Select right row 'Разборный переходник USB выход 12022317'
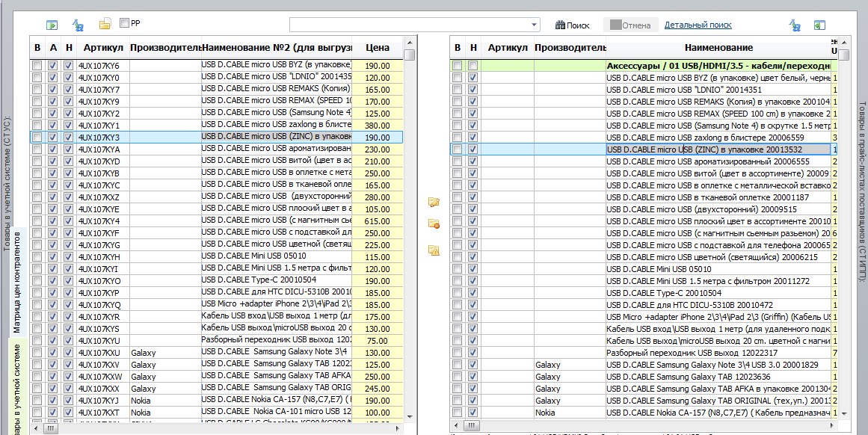 [x=718, y=353]
